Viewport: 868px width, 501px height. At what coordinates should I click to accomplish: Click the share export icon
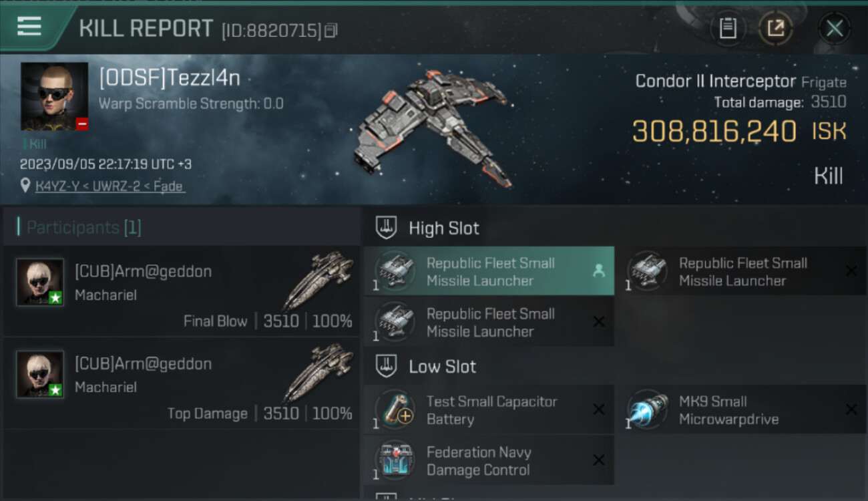pos(775,28)
